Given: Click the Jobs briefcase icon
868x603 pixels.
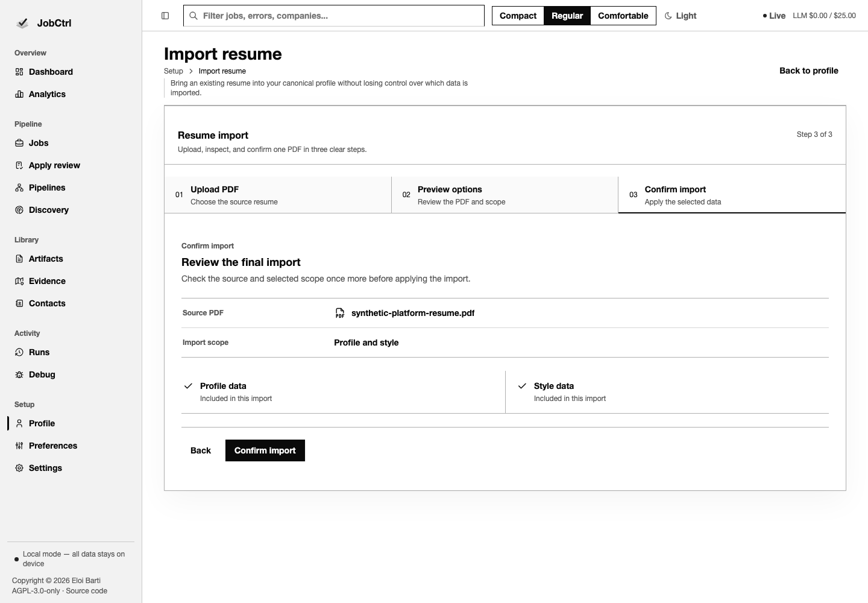Looking at the screenshot, I should tap(19, 143).
